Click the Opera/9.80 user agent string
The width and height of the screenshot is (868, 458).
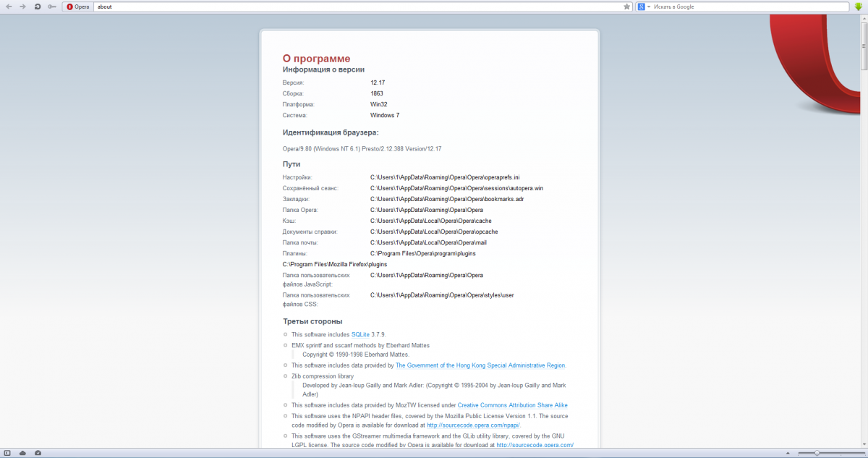(x=362, y=148)
